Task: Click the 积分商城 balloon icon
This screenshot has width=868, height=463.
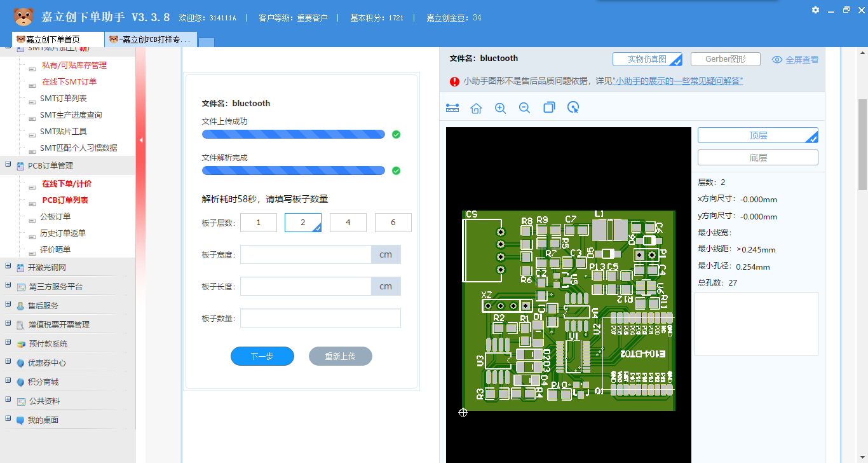Action: pos(20,382)
